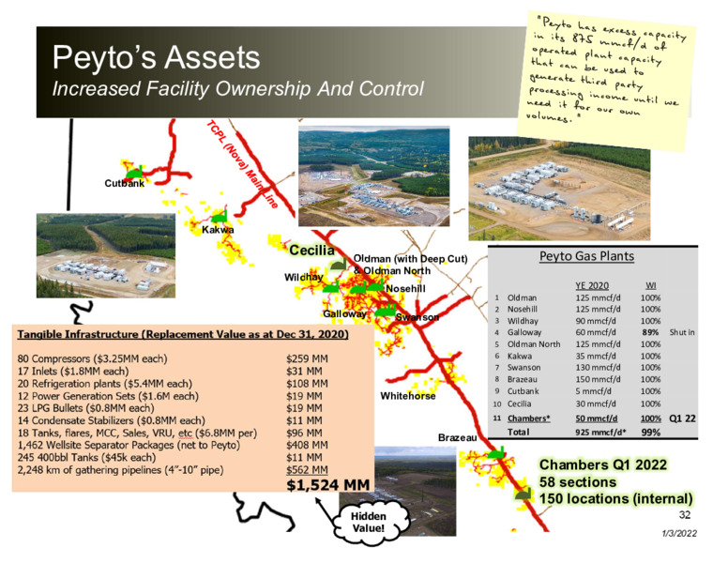Click the 925 mmcf/d* total value
This screenshot has height=563, width=728.
tap(601, 432)
